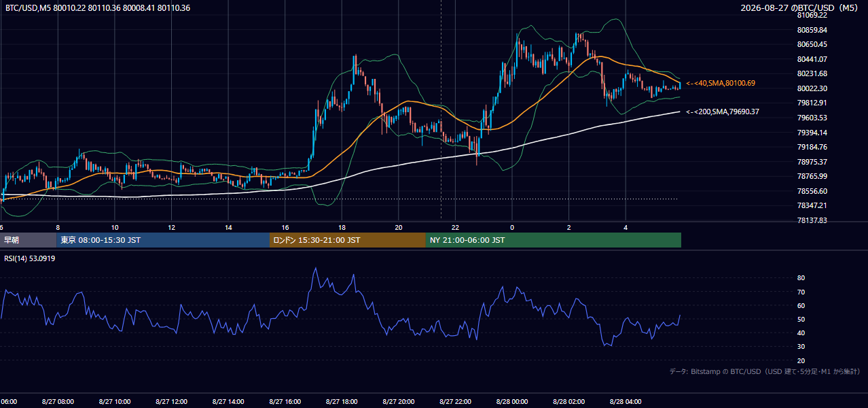Select the 78347.21 price axis label
868x408 pixels.
point(812,205)
